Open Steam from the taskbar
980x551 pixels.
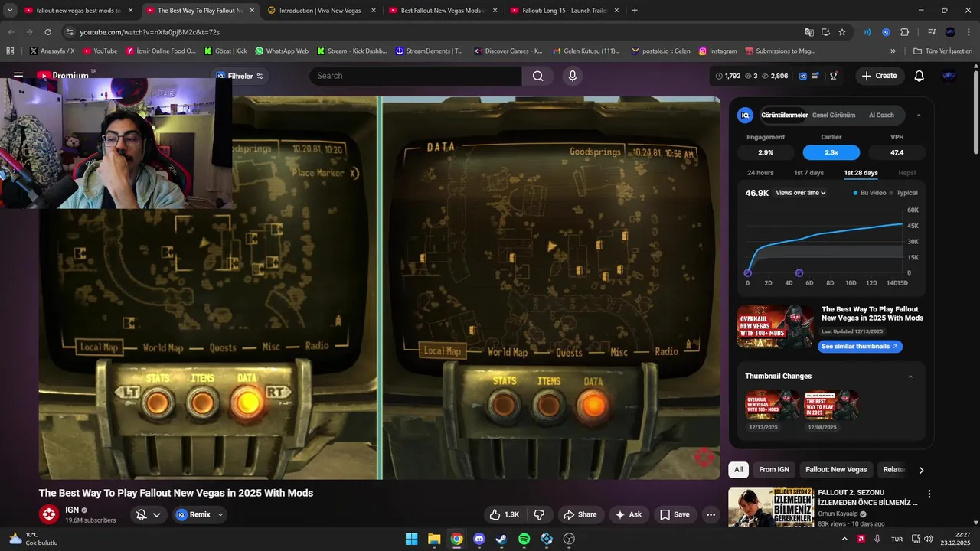[501, 539]
